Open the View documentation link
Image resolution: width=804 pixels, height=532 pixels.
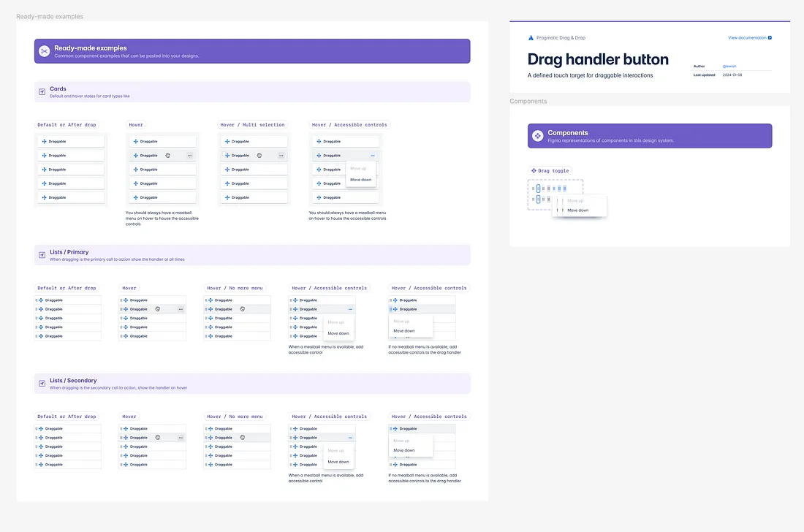point(749,37)
